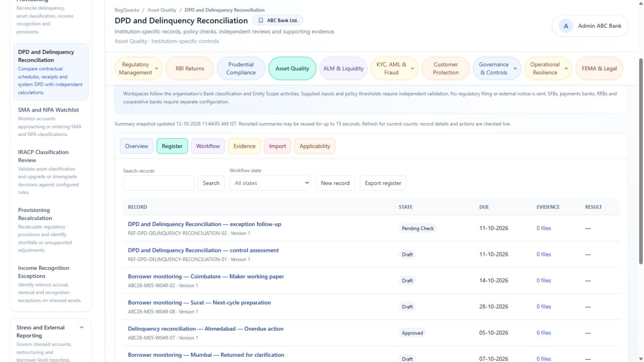The width and height of the screenshot is (644, 362).
Task: Expand Operational Resilience chevron
Action: [566, 69]
